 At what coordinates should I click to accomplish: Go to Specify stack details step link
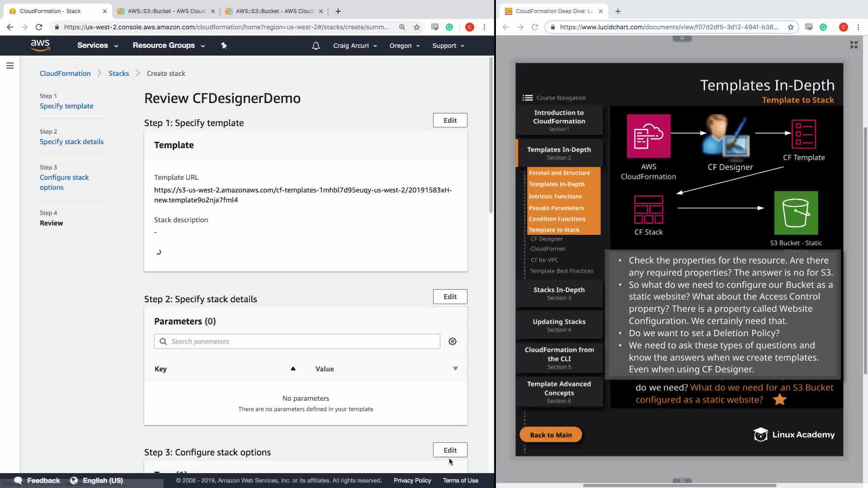(71, 142)
